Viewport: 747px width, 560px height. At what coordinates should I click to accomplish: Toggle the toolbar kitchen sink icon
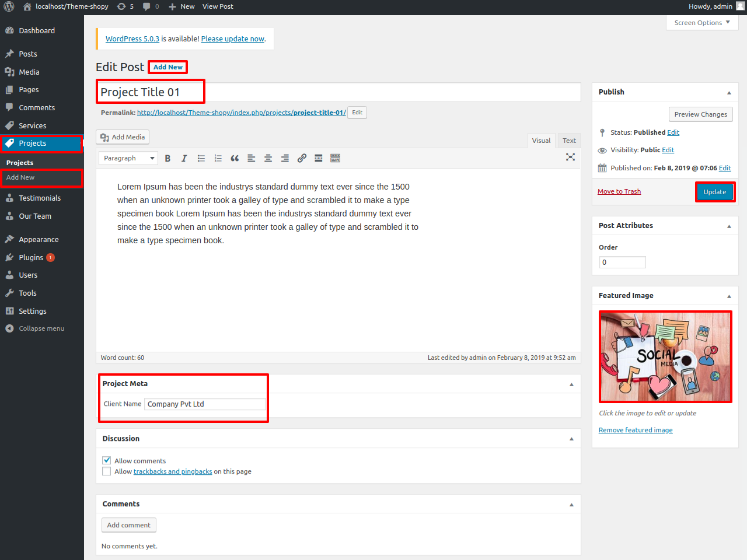tap(335, 158)
